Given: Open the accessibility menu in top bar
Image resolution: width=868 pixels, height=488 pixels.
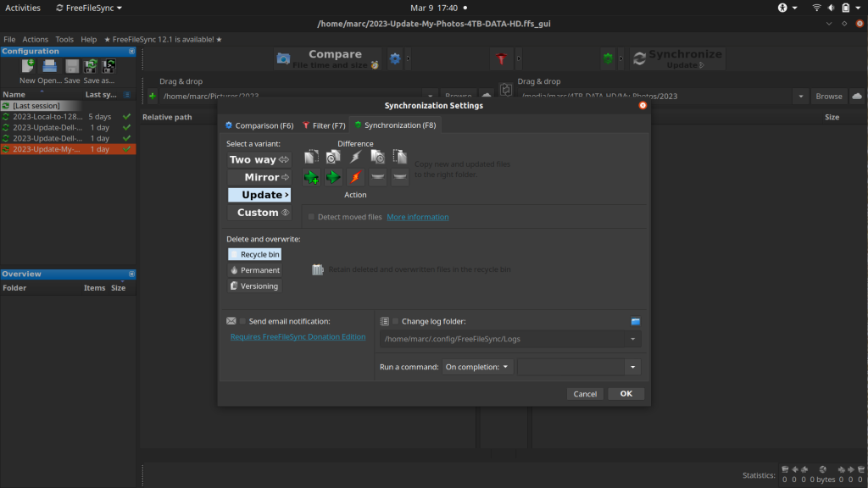Looking at the screenshot, I should click(x=787, y=8).
